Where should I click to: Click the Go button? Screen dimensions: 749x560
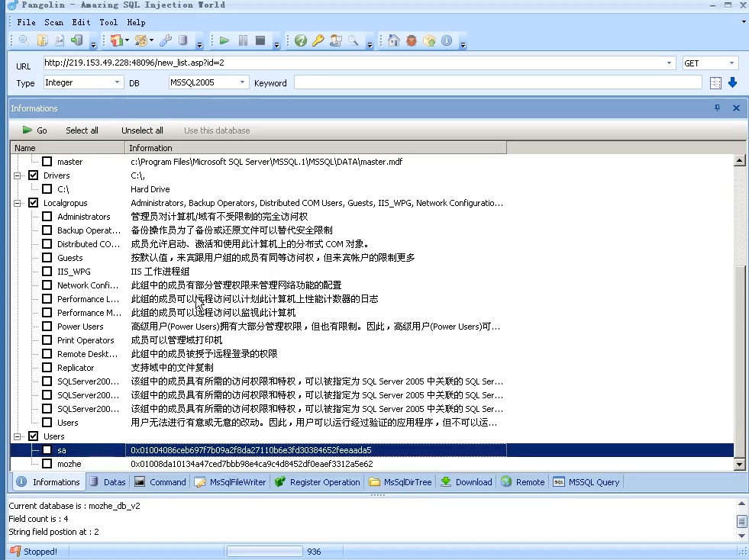(35, 130)
